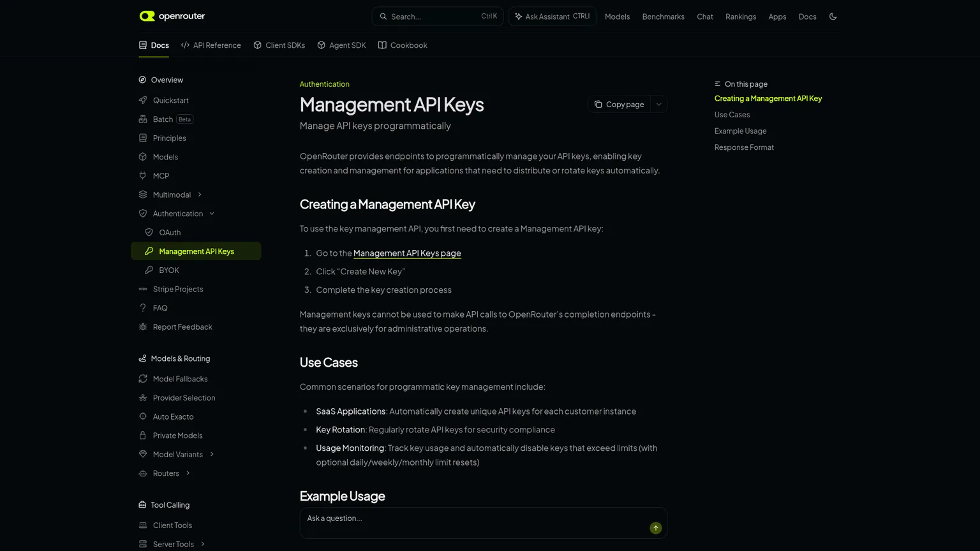Click the Provider Selection icon

143,397
